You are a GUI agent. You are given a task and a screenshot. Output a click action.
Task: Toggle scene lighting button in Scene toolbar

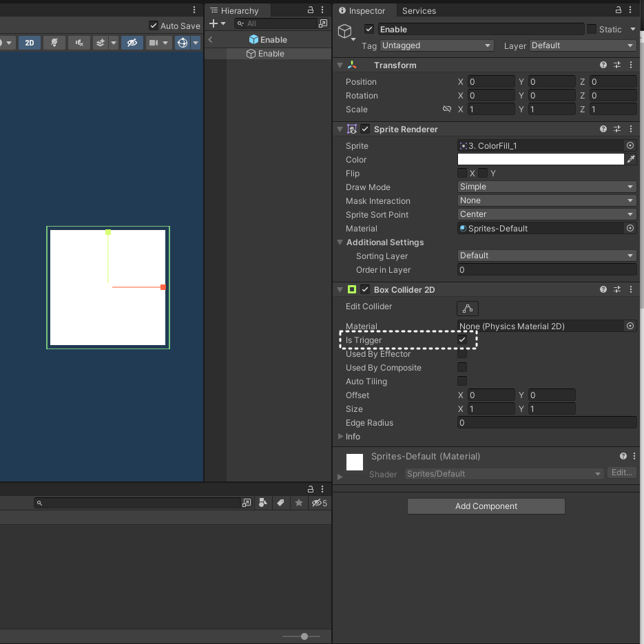tap(54, 43)
